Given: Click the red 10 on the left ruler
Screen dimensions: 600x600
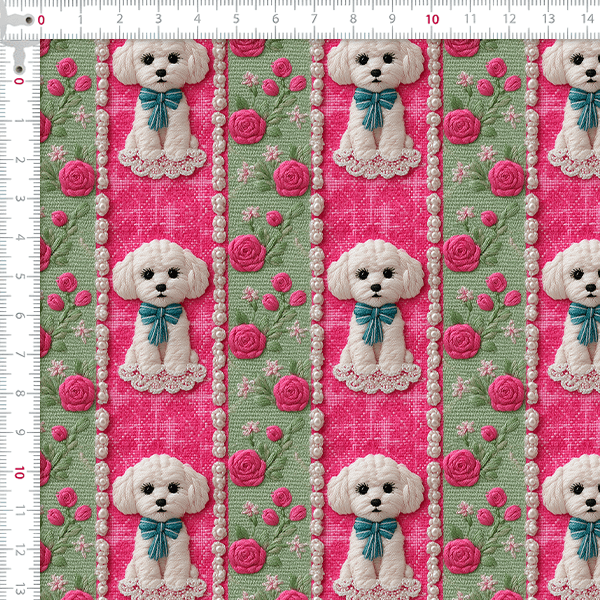Looking at the screenshot, I should click(19, 472).
